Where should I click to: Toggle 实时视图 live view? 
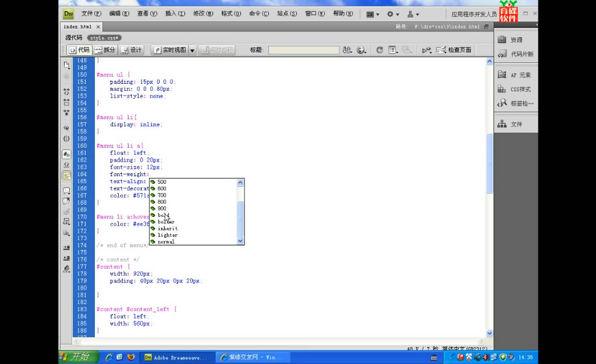(x=170, y=50)
